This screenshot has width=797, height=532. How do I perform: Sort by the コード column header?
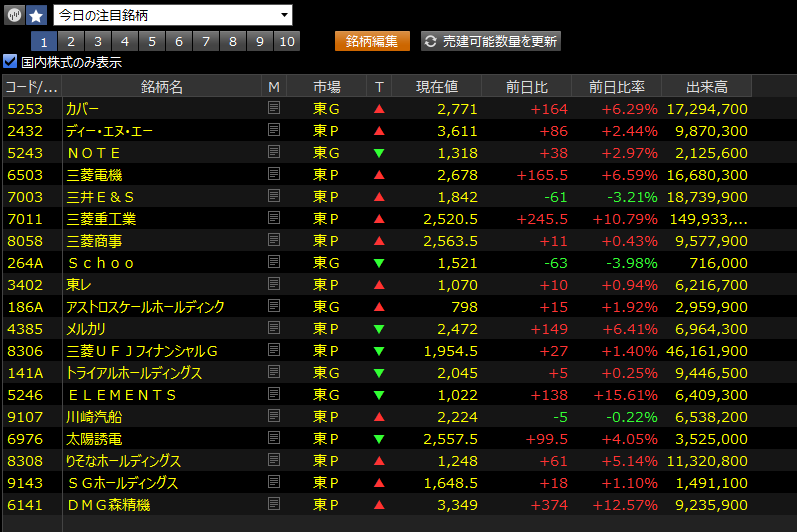(32, 87)
